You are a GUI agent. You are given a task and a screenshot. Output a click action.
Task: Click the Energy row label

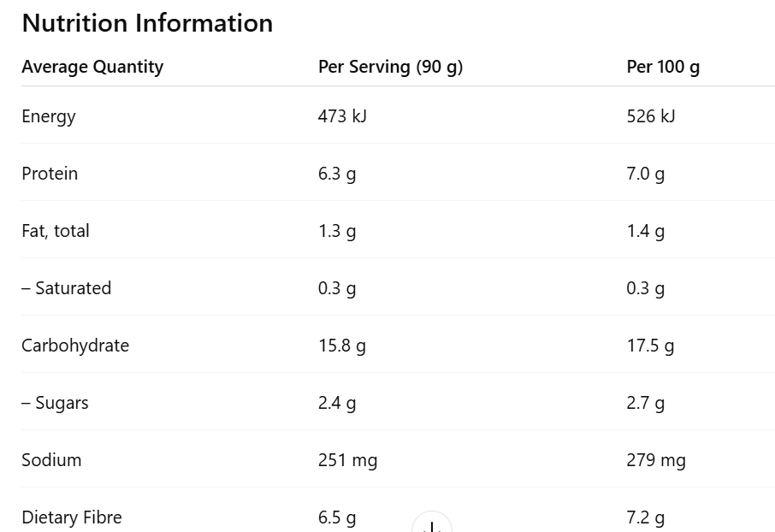(49, 116)
